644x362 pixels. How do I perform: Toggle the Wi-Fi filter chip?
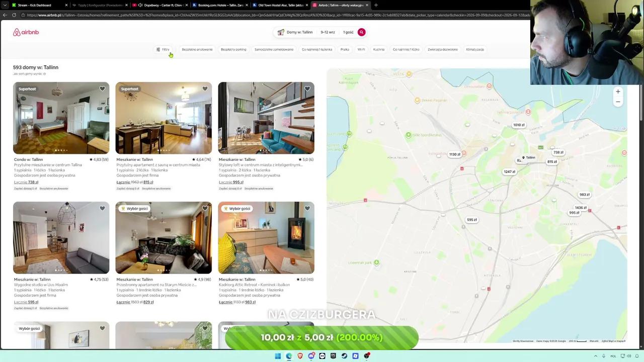(x=361, y=49)
